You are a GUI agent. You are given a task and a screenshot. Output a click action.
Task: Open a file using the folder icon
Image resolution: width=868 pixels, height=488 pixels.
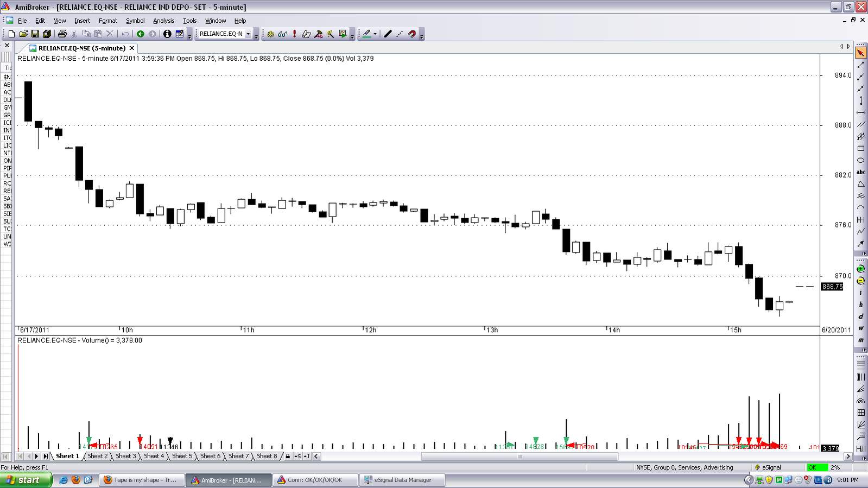23,34
